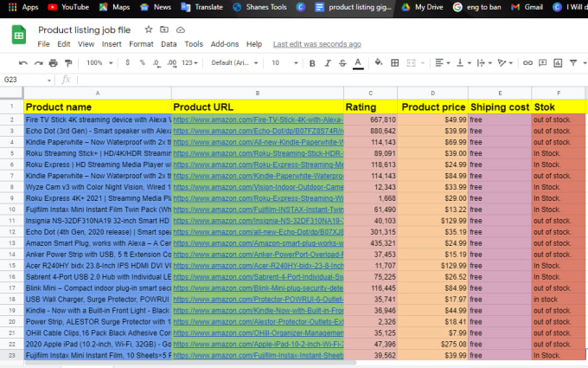Open the Data menu
Screen dimensions: 588x368
click(x=169, y=44)
